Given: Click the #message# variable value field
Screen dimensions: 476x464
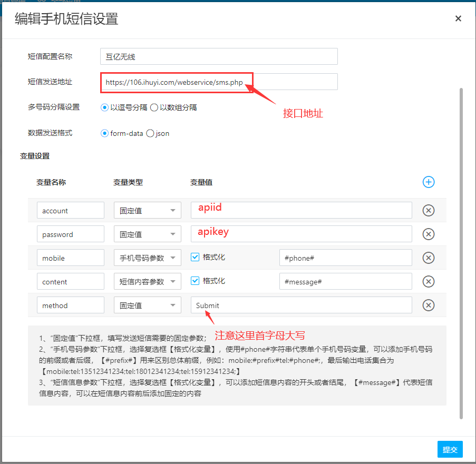Looking at the screenshot, I should (345, 281).
